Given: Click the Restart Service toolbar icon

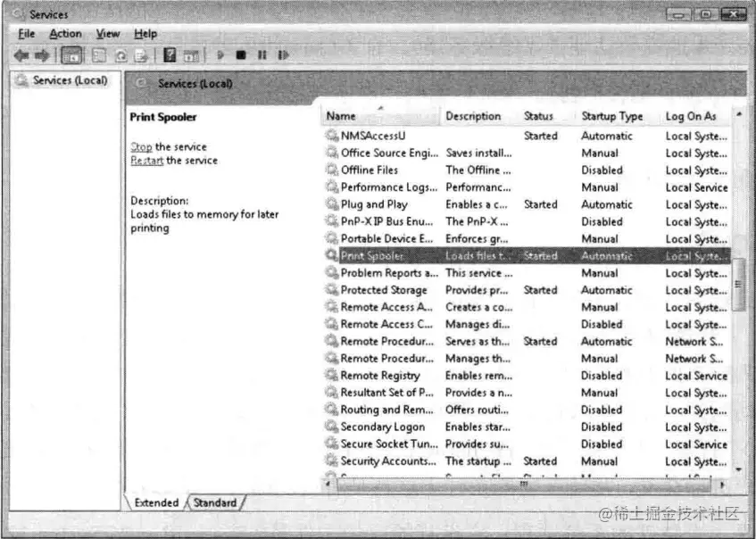Looking at the screenshot, I should 283,55.
